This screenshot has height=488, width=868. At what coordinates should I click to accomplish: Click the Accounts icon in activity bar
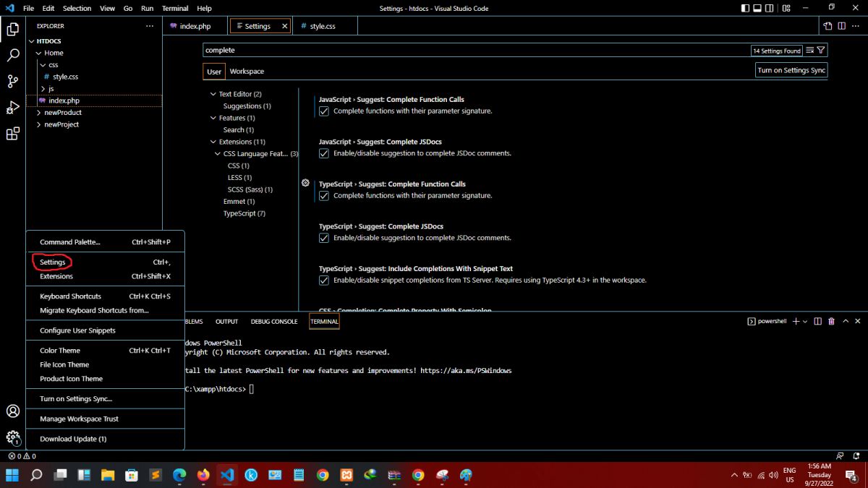[x=12, y=411]
